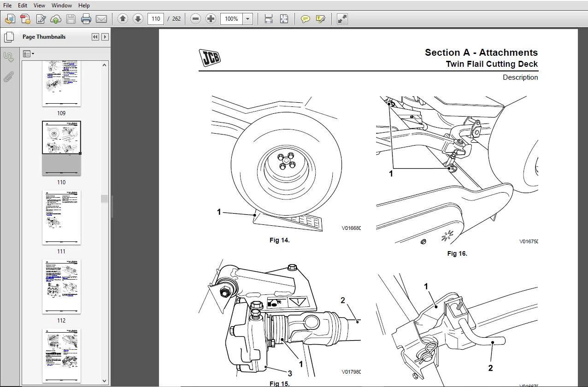Click the 'Twin Flail Cutting Deck' subheading

(492, 64)
